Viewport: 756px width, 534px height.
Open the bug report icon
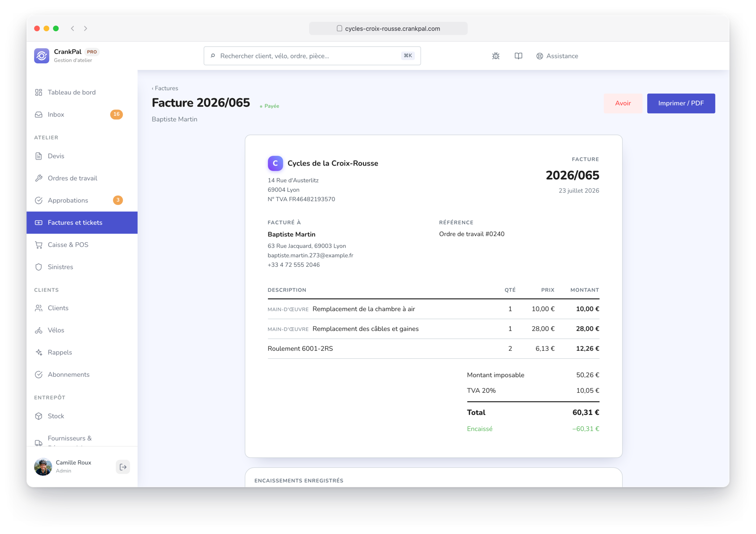[x=496, y=56]
